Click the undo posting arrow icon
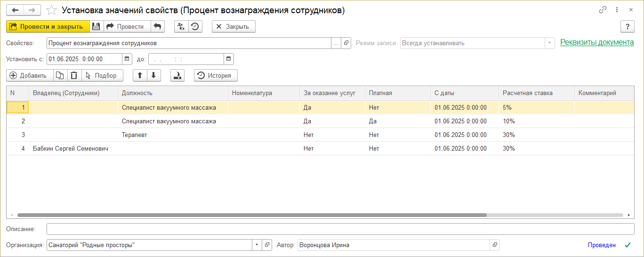 158,27
